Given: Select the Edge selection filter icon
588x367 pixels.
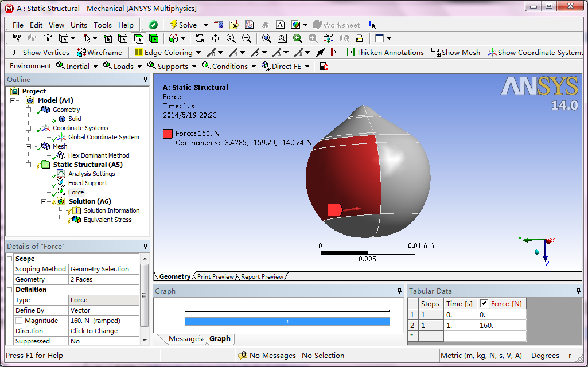Looking at the screenshot, I should (123, 38).
